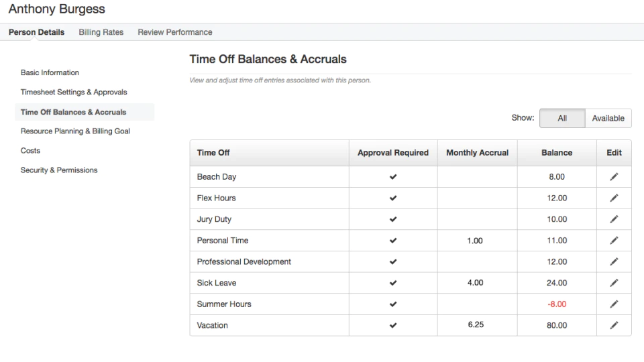
Task: Open Timesheet Settings & Approvals
Action: (74, 92)
